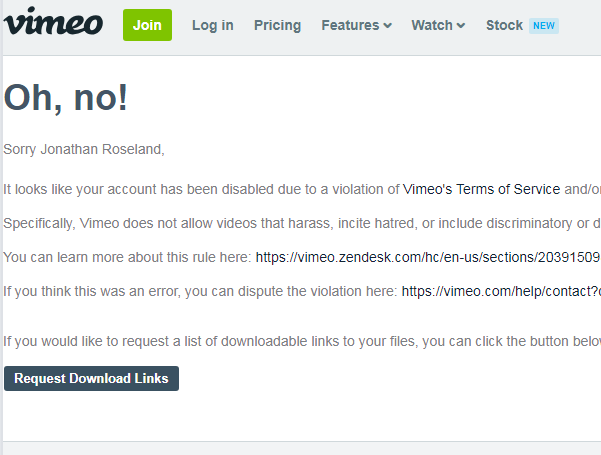Click the line starting 'If you would like to request'
Image resolution: width=601 pixels, height=455 pixels.
[x=302, y=341]
